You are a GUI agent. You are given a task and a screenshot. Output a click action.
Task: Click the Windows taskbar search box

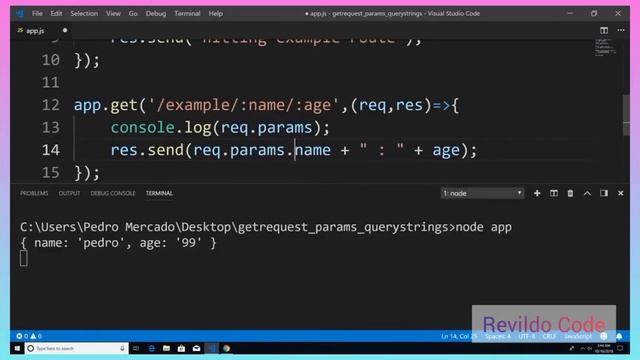point(76,348)
